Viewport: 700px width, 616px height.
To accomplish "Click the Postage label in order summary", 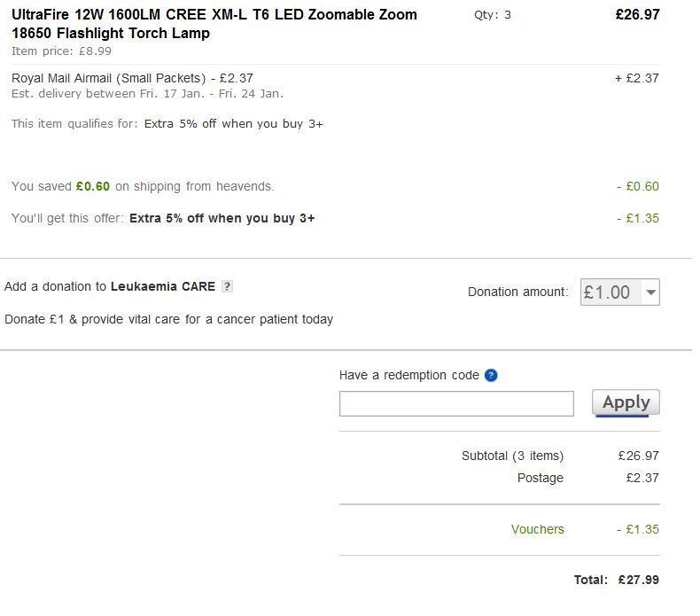I will click(x=540, y=478).
